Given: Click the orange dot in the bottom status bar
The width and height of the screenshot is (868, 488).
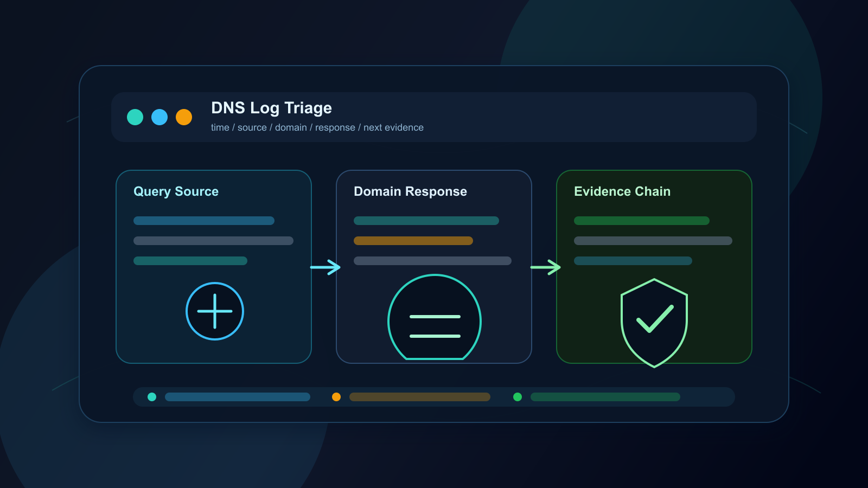Looking at the screenshot, I should click(336, 397).
